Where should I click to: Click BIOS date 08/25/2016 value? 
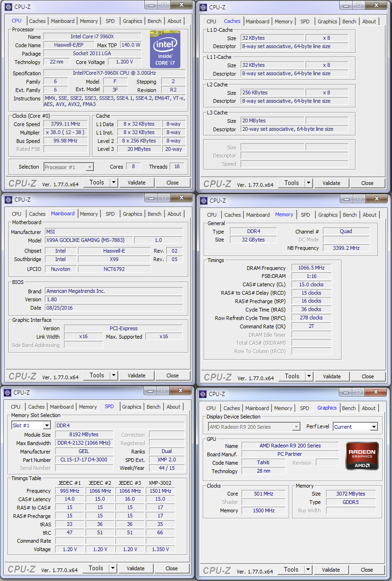(114, 308)
